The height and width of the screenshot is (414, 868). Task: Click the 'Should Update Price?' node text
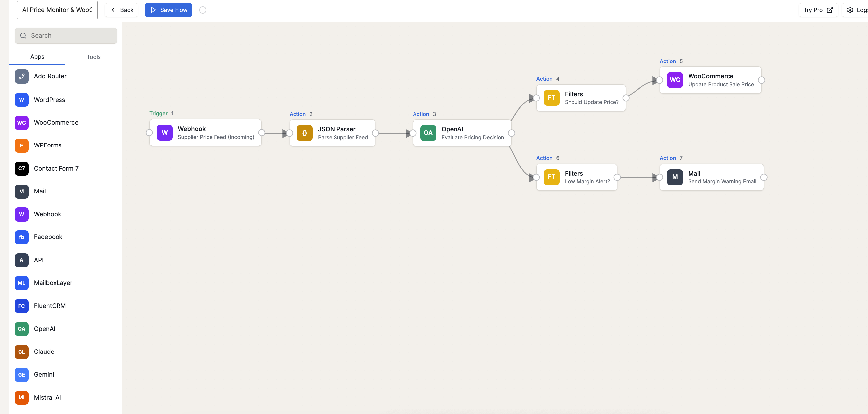(592, 102)
